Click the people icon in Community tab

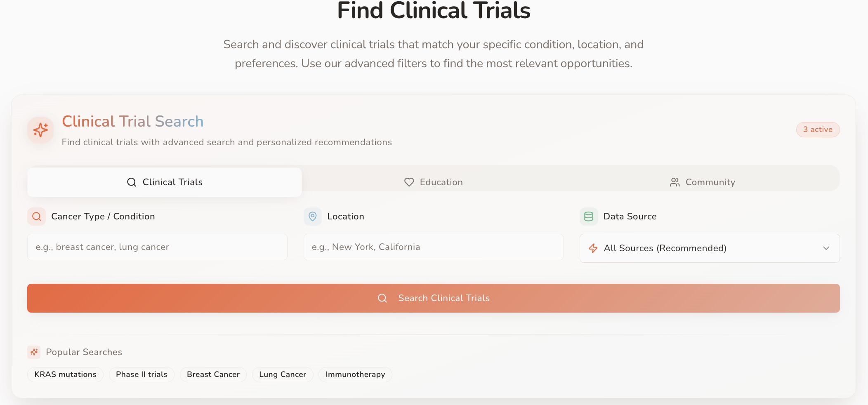[x=675, y=182]
